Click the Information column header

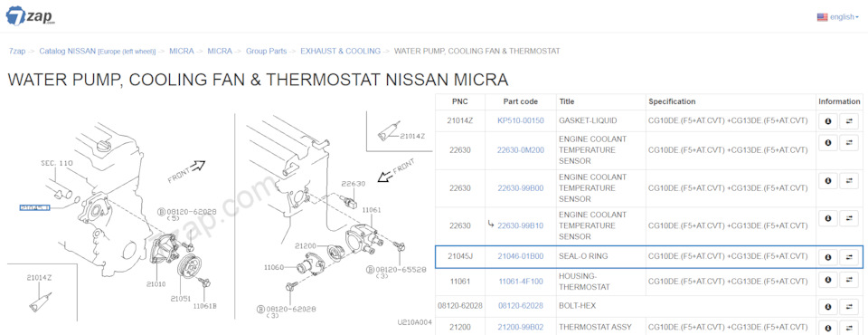[x=839, y=101]
